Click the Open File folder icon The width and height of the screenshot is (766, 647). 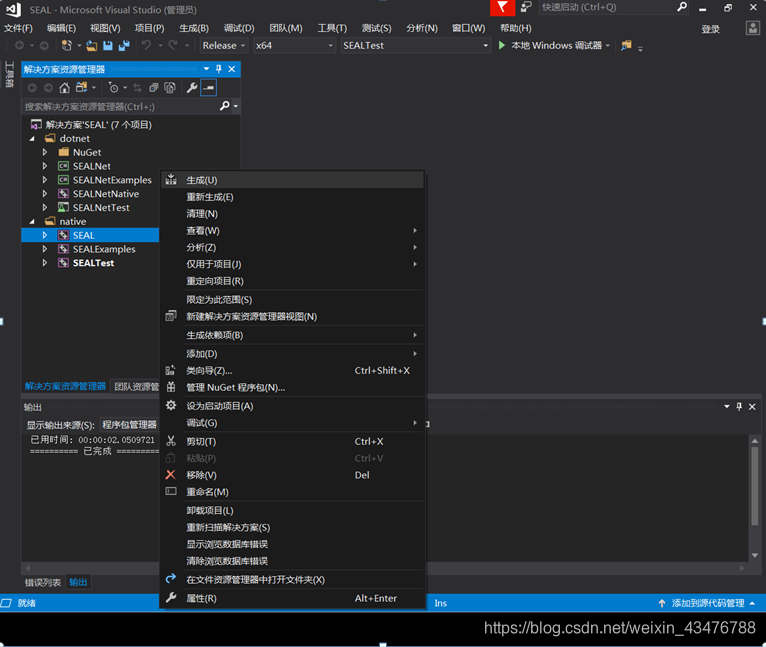91,45
